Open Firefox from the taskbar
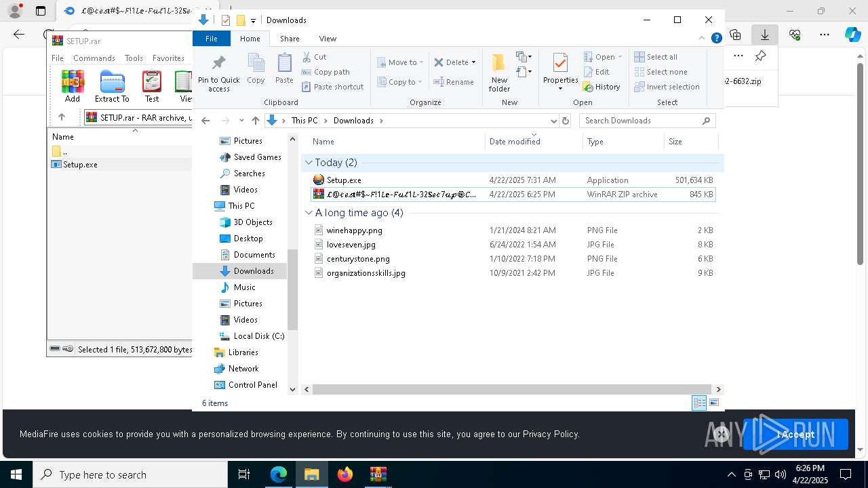868x488 pixels. click(345, 474)
